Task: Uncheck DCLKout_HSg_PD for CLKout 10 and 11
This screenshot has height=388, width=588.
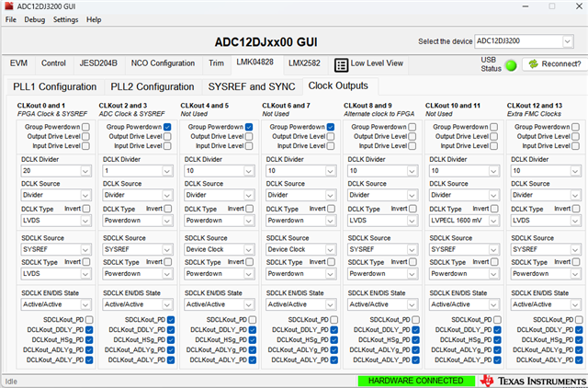Action: click(x=497, y=339)
